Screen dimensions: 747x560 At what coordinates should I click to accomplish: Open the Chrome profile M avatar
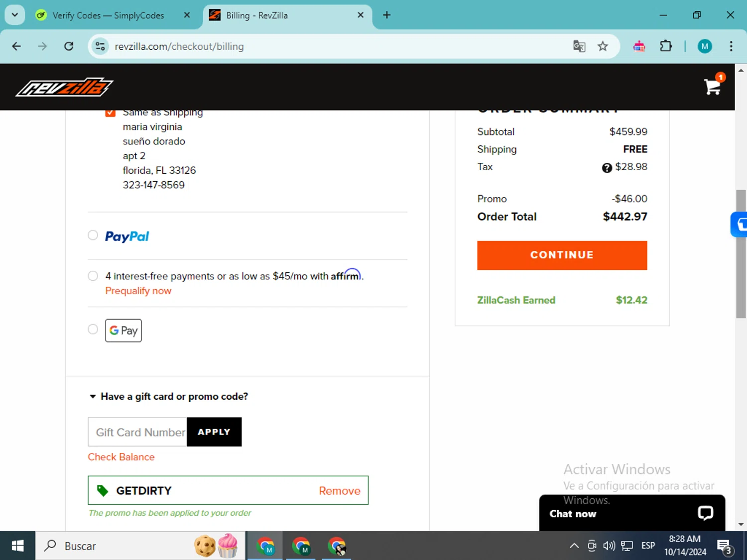705,46
